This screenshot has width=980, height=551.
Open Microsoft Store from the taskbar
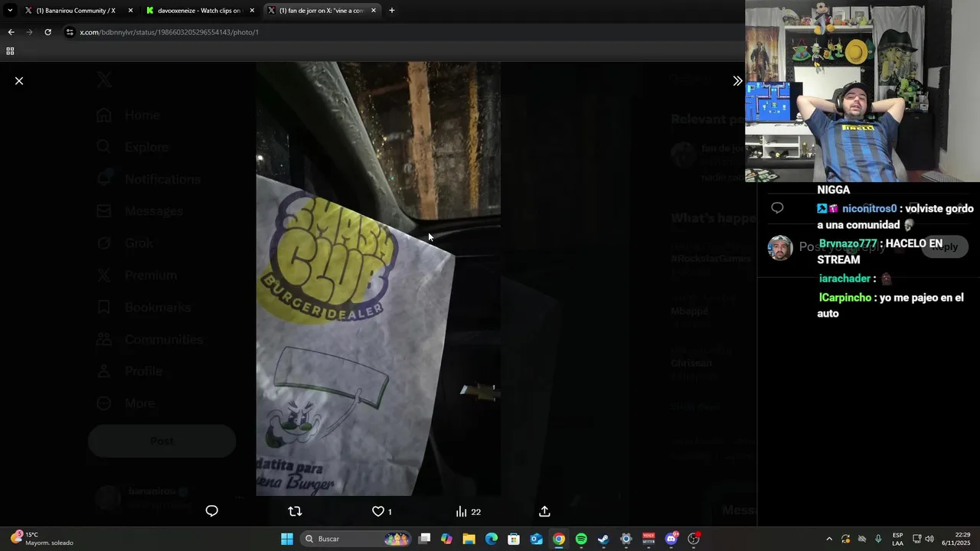tap(514, 539)
